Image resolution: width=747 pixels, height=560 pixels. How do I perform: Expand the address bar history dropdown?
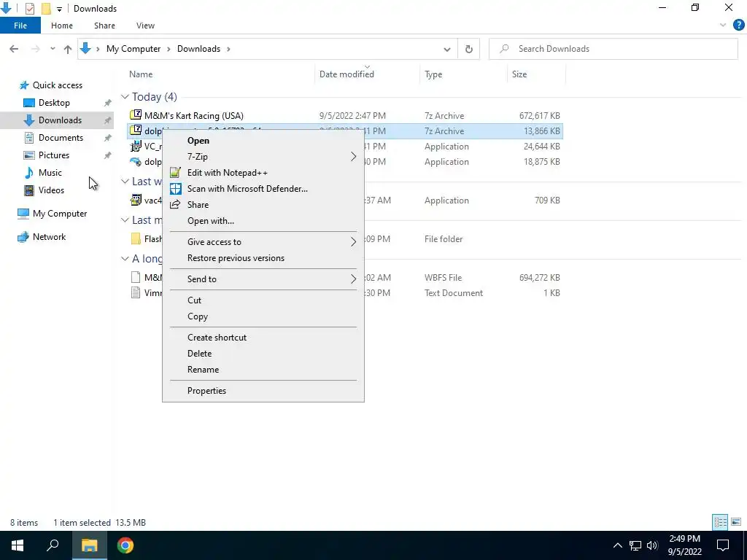coord(447,49)
